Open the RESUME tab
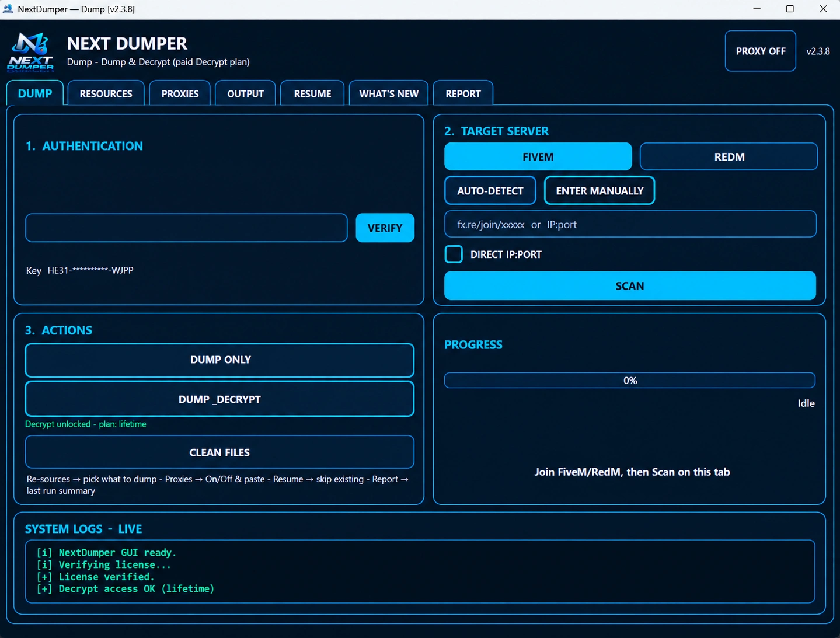840x638 pixels. pyautogui.click(x=312, y=93)
